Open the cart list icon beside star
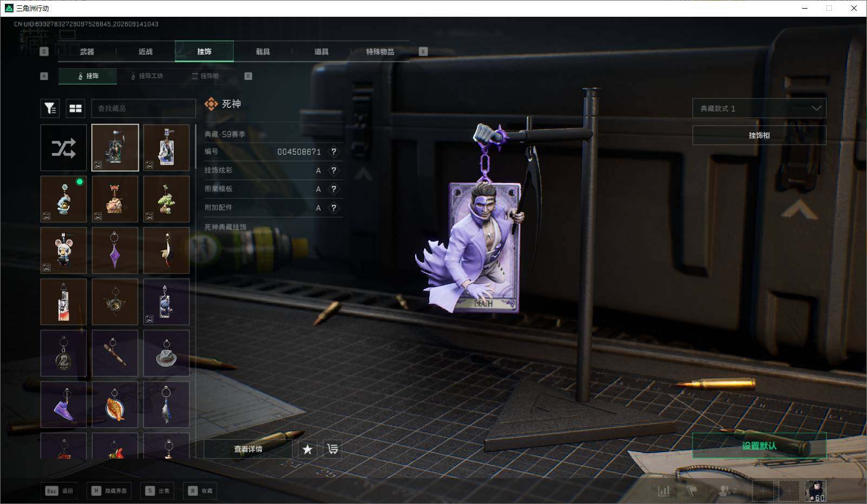This screenshot has width=867, height=504. [x=332, y=449]
